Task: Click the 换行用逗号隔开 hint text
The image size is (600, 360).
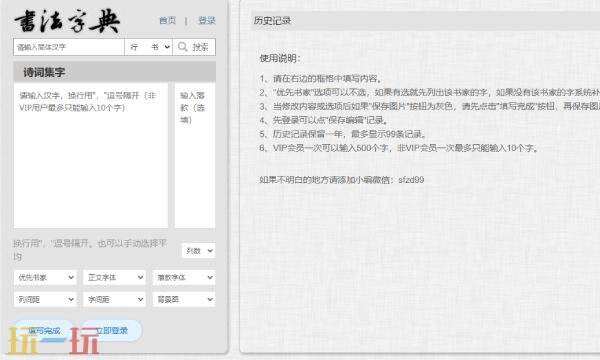Action: 90,249
